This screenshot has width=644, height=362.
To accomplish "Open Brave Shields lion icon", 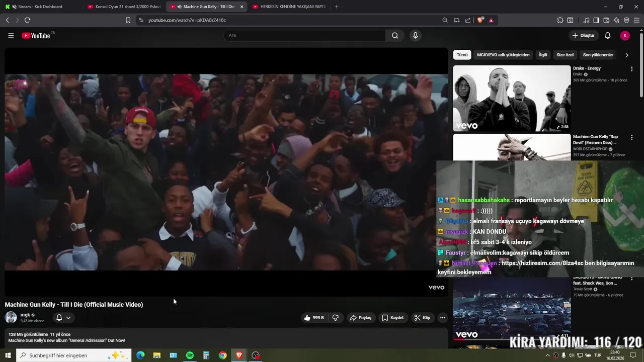I will pos(480,20).
